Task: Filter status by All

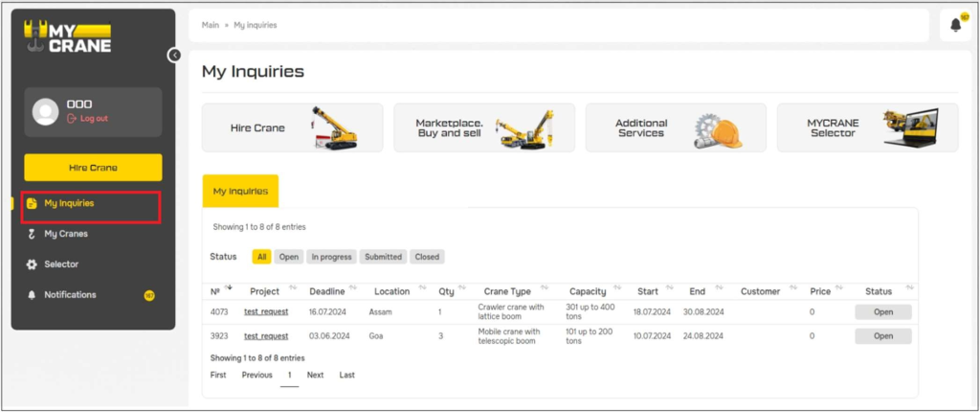Action: 262,257
